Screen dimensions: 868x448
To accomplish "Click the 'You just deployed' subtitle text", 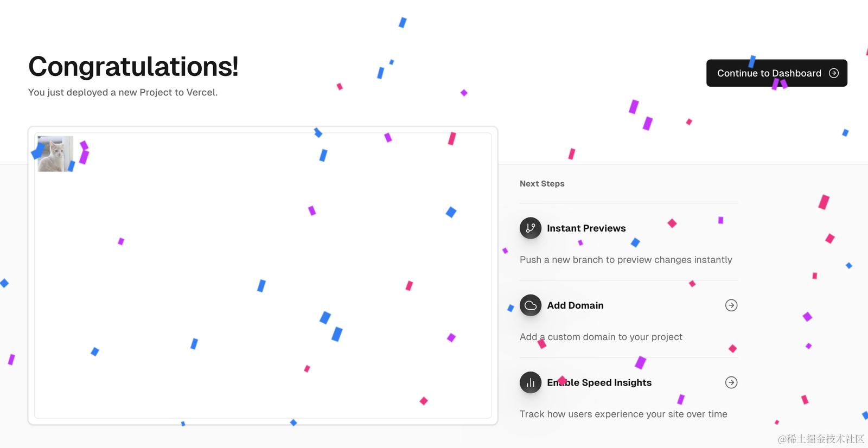I will point(123,92).
